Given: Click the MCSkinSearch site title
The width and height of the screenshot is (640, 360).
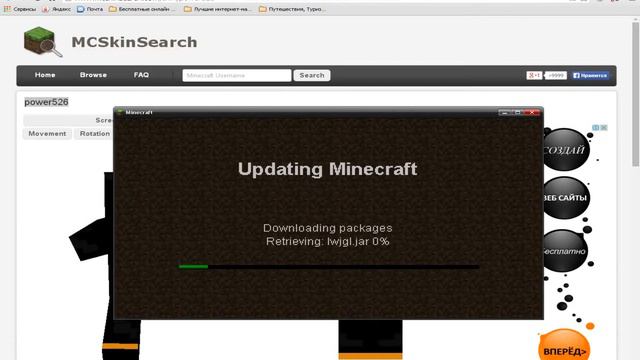Looking at the screenshot, I should pos(134,42).
